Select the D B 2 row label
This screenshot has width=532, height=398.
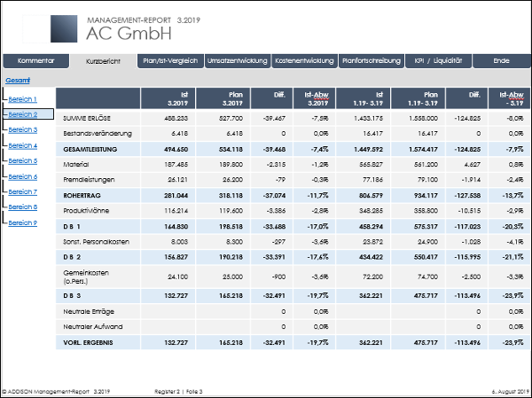pos(72,257)
